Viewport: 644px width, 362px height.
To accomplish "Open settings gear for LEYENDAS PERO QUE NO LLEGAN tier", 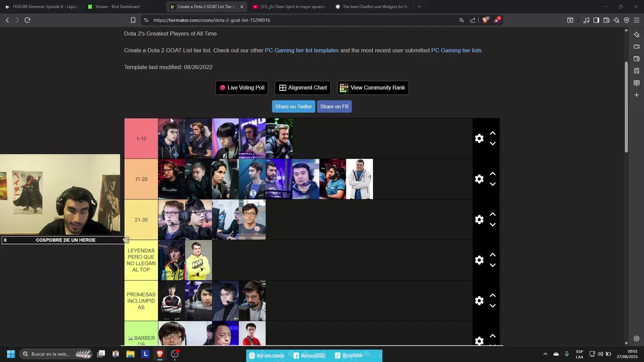I will (x=479, y=260).
